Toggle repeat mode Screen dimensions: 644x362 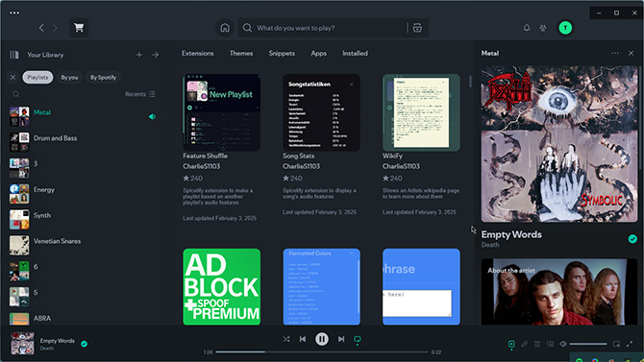358,340
